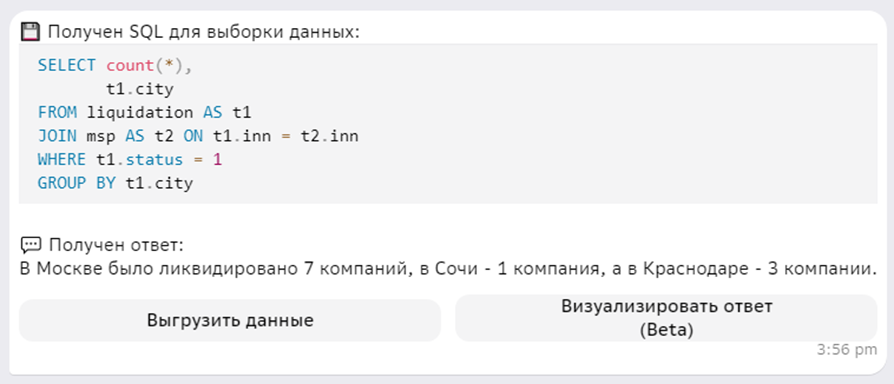Screen dimensions: 894x384
Task: Click the floppy disk icon beside SQL heading
Action: click(x=30, y=32)
